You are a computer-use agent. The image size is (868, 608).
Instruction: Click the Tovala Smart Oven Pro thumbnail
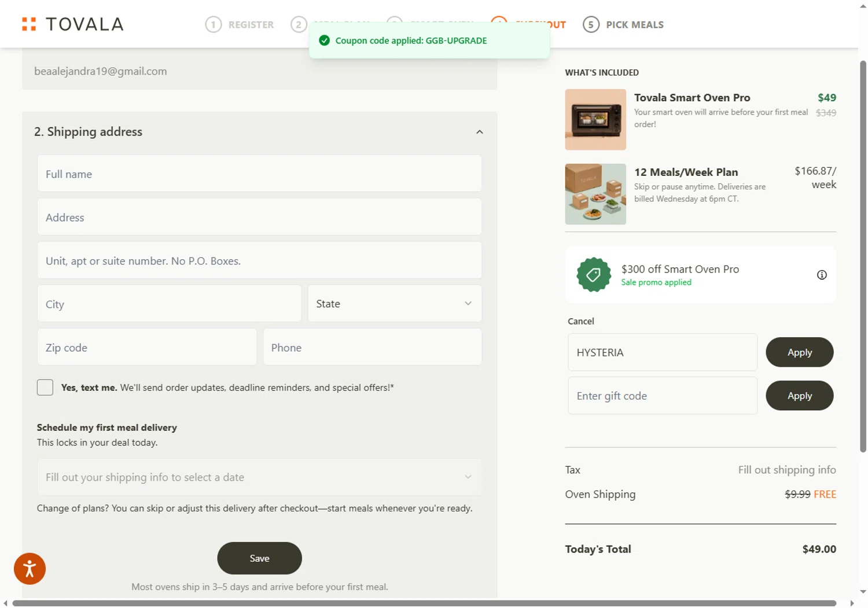coord(595,120)
